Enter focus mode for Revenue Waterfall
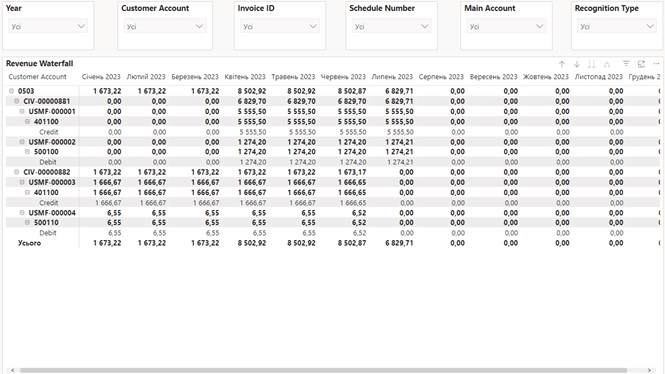This screenshot has height=374, width=665. [641, 64]
